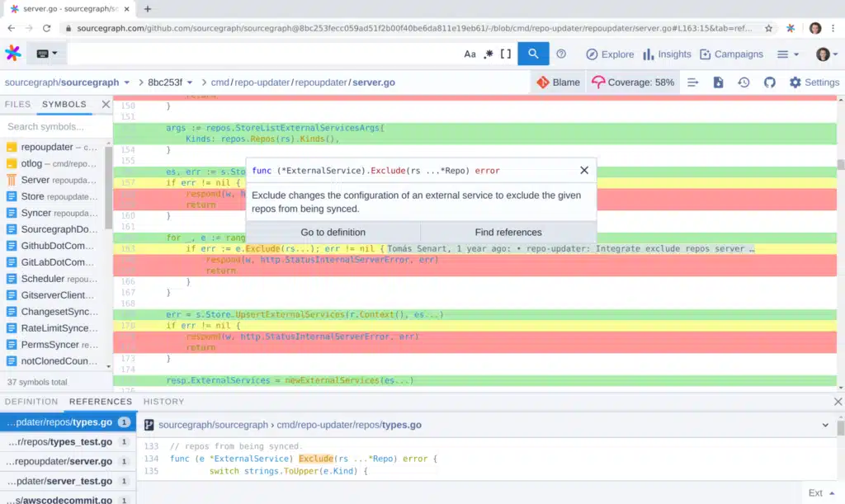The height and width of the screenshot is (504, 845).
Task: Click the Go to definition button
Action: tap(332, 232)
